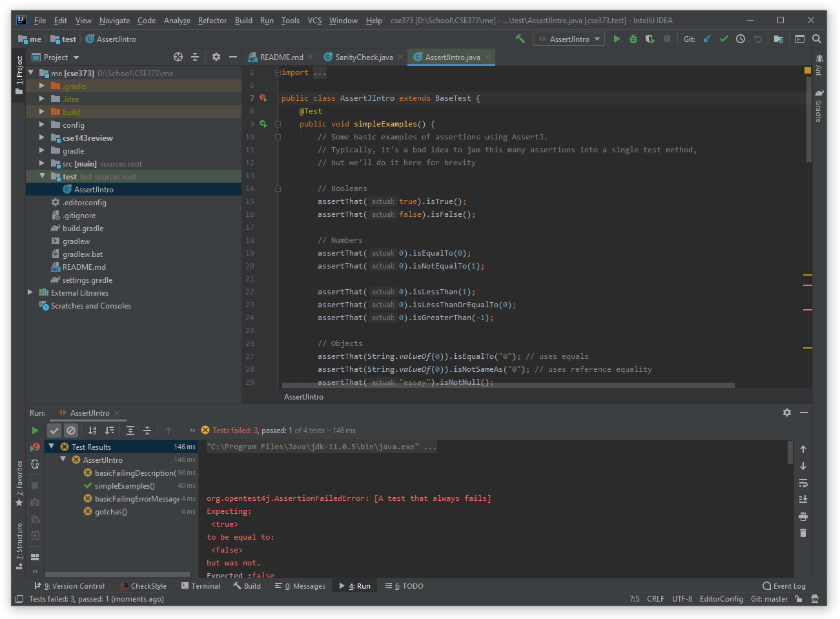The image size is (840, 619).
Task: Toggle the 2: Favorites tool window strip
Action: 19,483
